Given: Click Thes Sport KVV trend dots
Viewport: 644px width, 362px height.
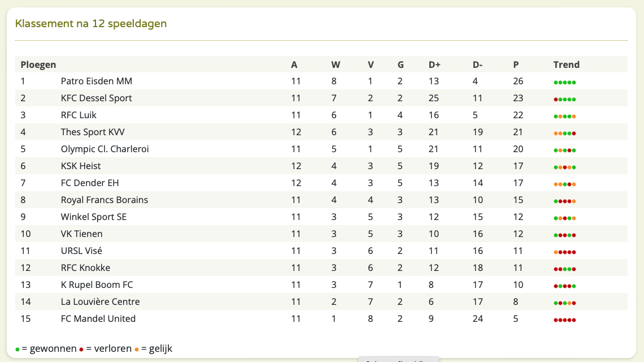Looking at the screenshot, I should click(565, 133).
